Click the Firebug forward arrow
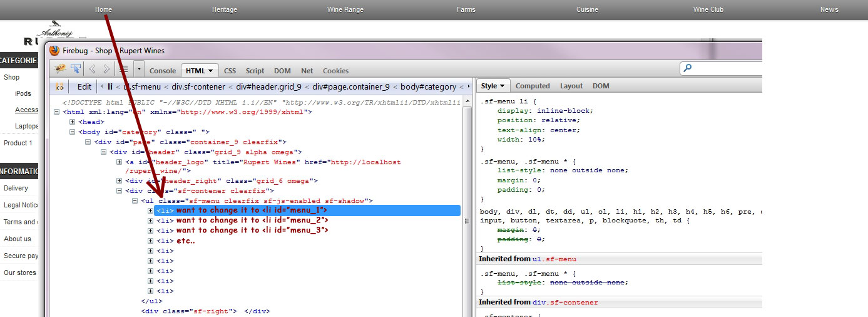 tap(106, 69)
